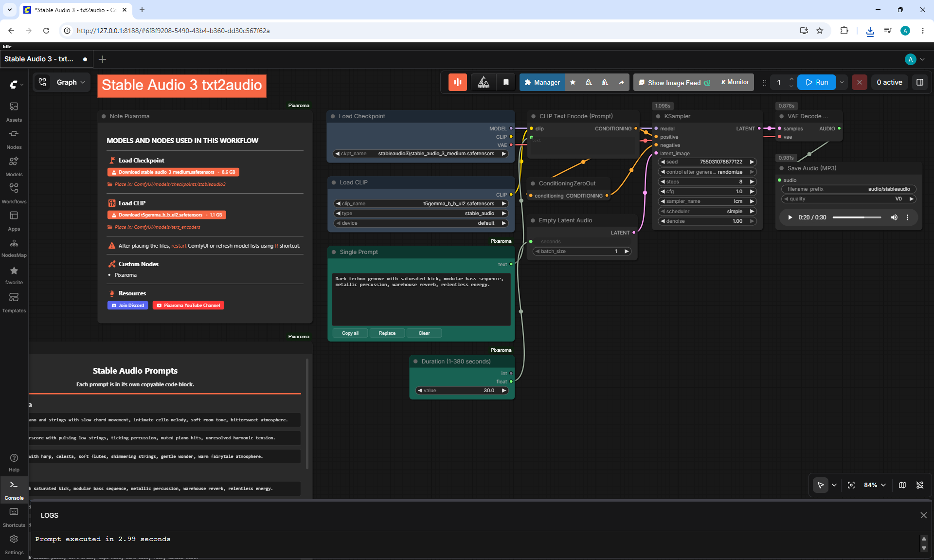The height and width of the screenshot is (560, 934).
Task: Click Replace in Single Prompt node
Action: (x=387, y=333)
